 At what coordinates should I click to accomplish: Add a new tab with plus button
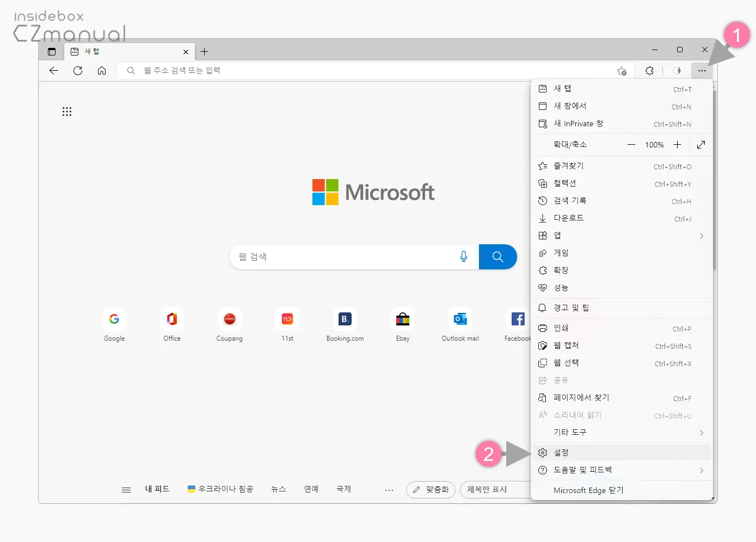tap(205, 52)
